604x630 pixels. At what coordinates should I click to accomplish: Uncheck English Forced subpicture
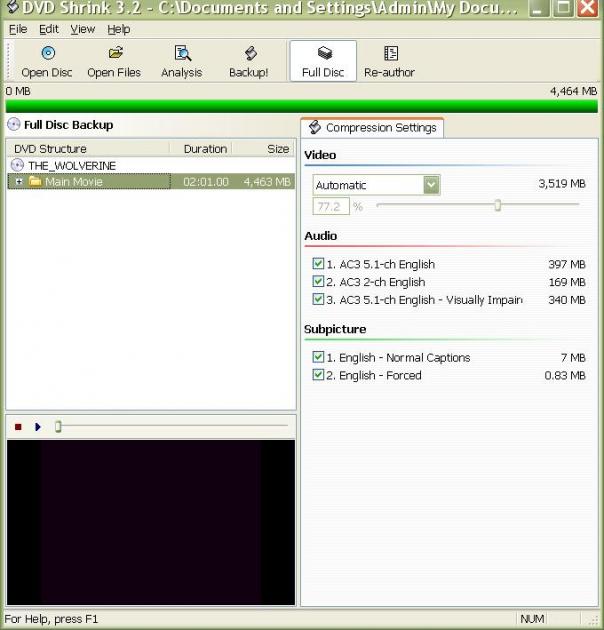click(318, 375)
